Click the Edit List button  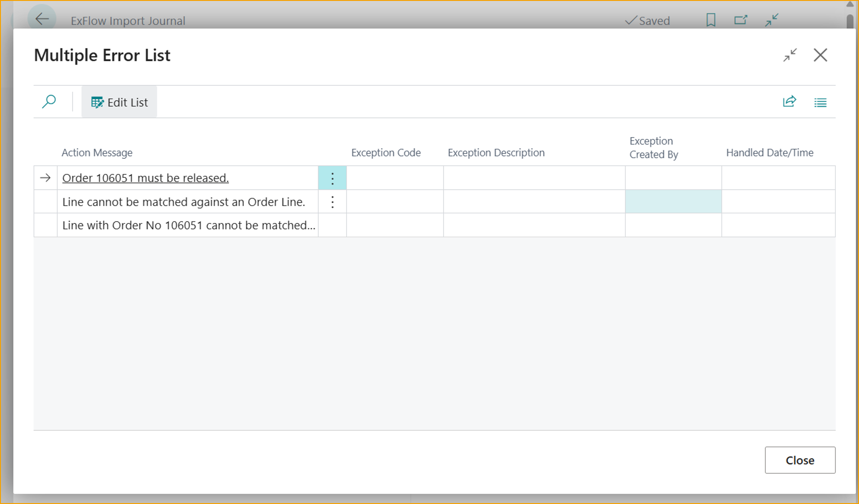[x=120, y=102]
